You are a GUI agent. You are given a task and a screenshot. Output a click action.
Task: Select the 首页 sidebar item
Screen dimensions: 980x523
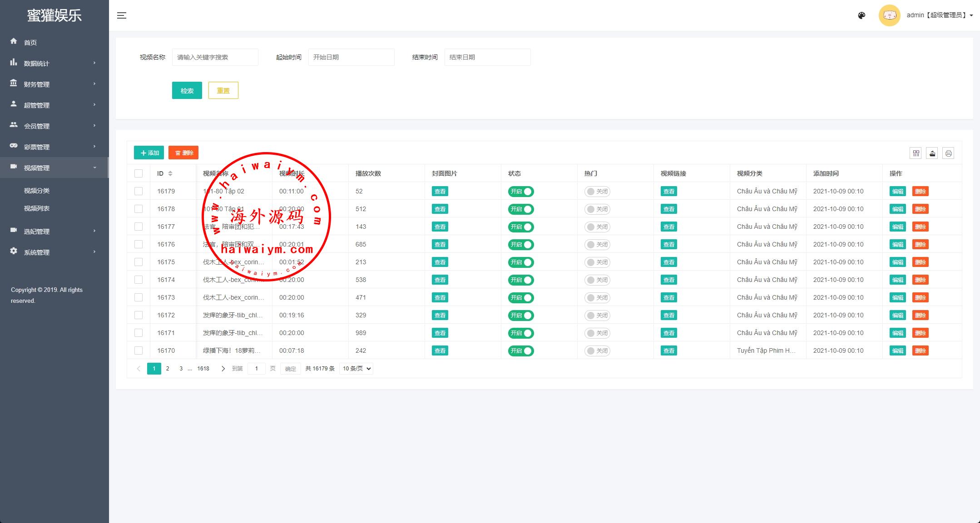[x=30, y=43]
